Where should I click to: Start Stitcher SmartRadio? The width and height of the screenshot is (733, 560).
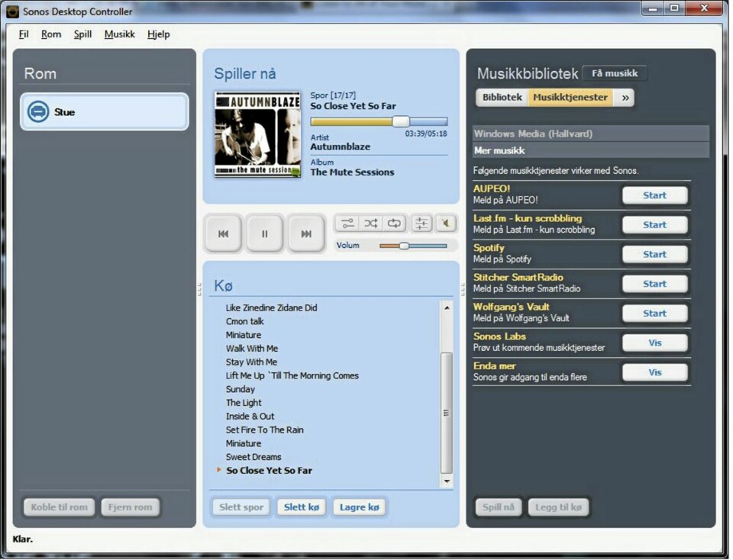point(654,284)
